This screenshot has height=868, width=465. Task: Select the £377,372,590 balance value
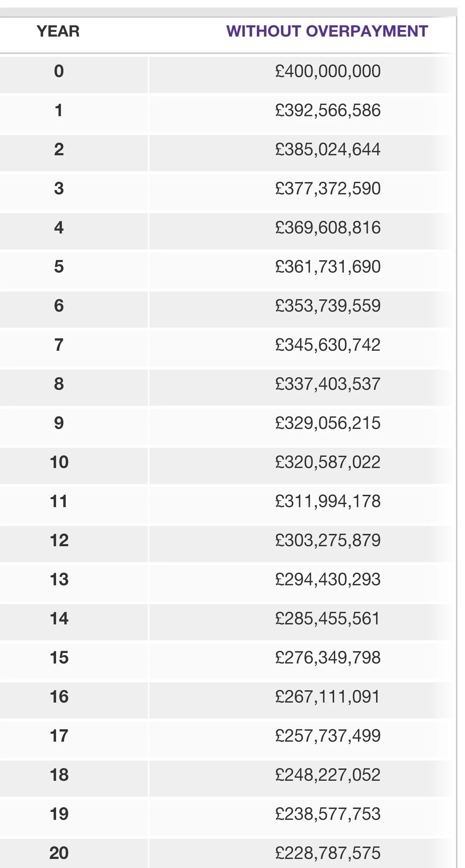(328, 188)
